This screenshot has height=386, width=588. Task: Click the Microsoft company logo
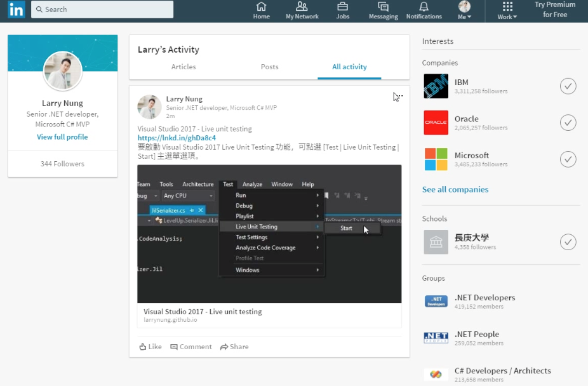(x=436, y=159)
